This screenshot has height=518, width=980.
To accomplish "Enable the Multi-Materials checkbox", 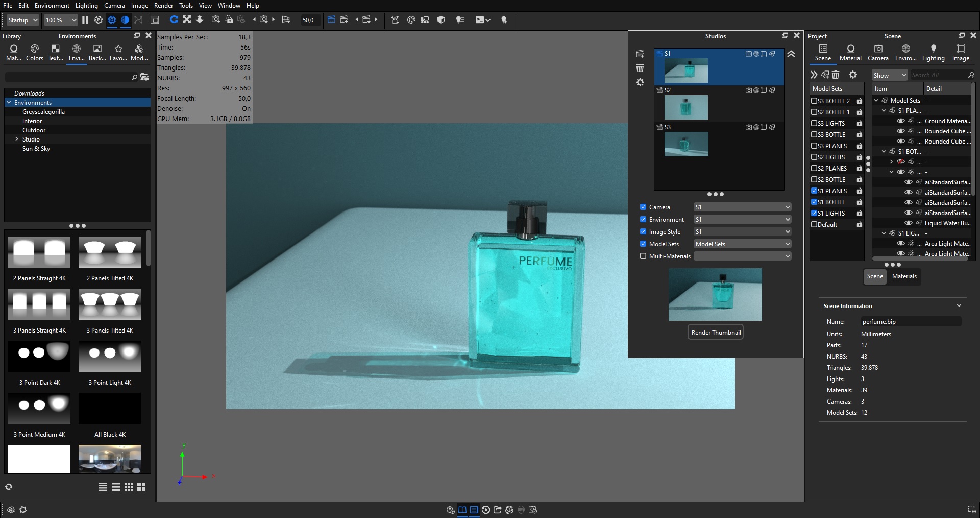I will pos(643,256).
